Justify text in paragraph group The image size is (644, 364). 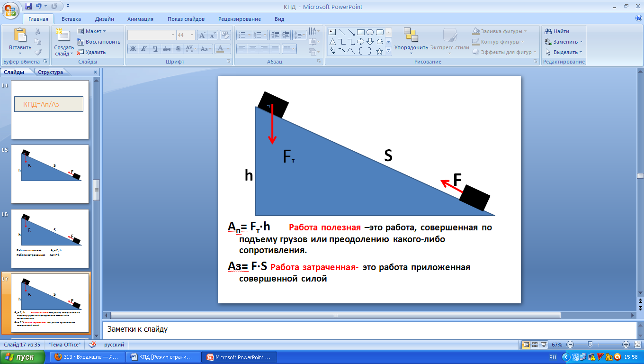coord(275,48)
